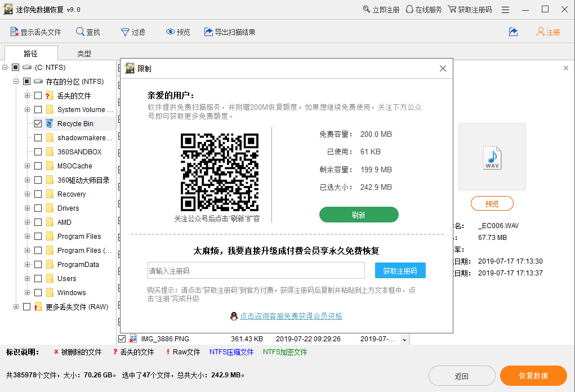This screenshot has height=392, width=575.
Task: Check the Program Files folder checkbox
Action: (38, 236)
